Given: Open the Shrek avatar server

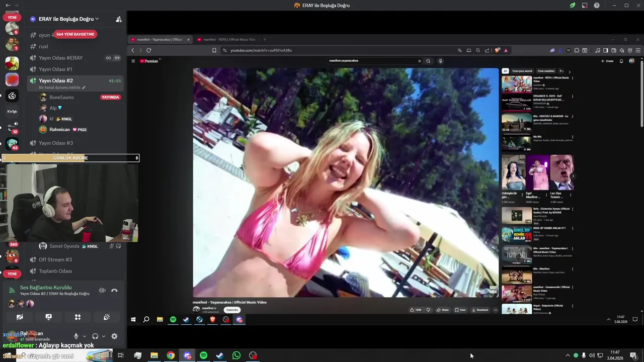Looking at the screenshot, I should pos(12,63).
